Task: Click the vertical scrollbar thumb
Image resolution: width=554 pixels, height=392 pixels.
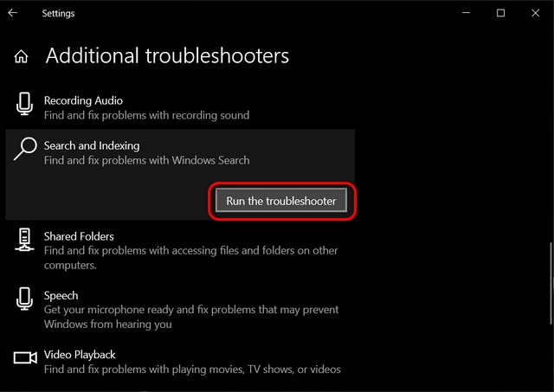Action: (x=551, y=283)
